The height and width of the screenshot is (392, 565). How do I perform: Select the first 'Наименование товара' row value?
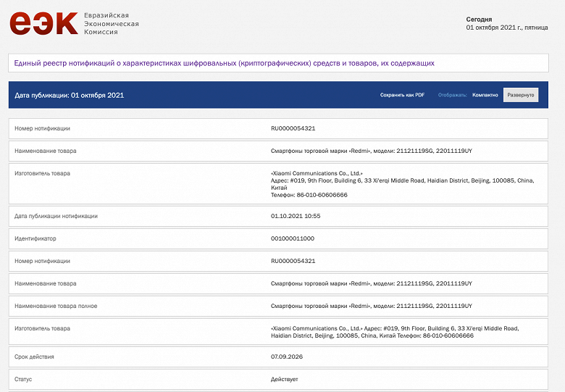[x=371, y=151]
